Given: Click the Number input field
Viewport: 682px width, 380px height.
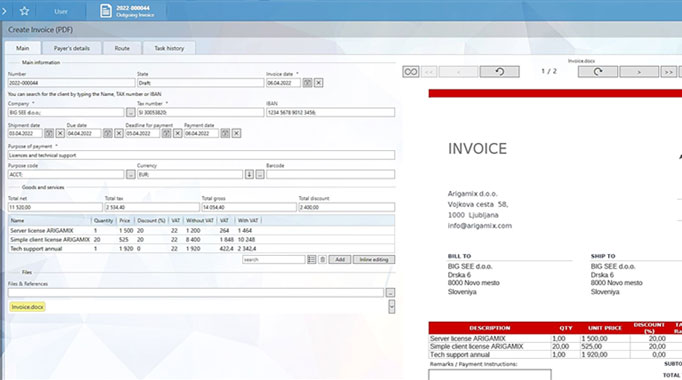Looking at the screenshot, I should (71, 83).
